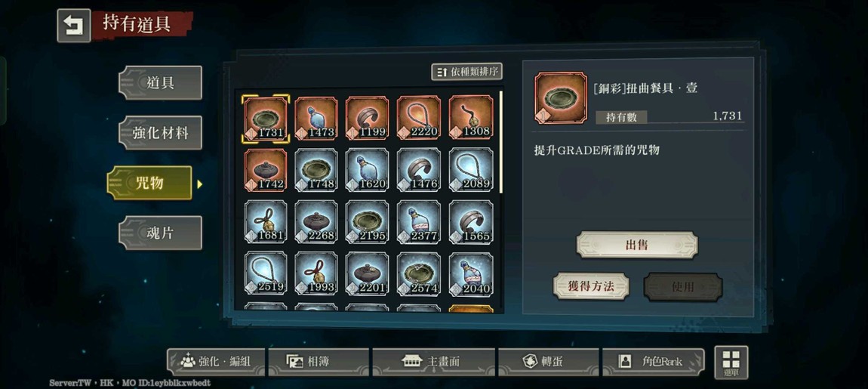Select the necklace item with 2519
The height and width of the screenshot is (389, 868).
click(x=266, y=273)
